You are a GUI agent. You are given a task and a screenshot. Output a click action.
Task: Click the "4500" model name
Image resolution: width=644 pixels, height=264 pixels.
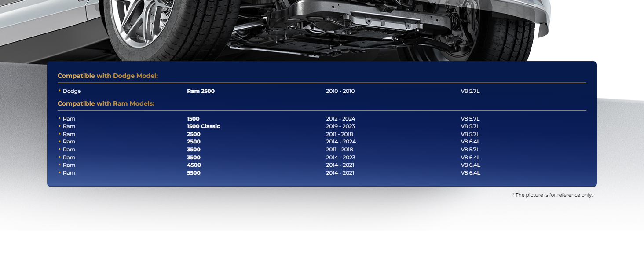[x=194, y=165]
